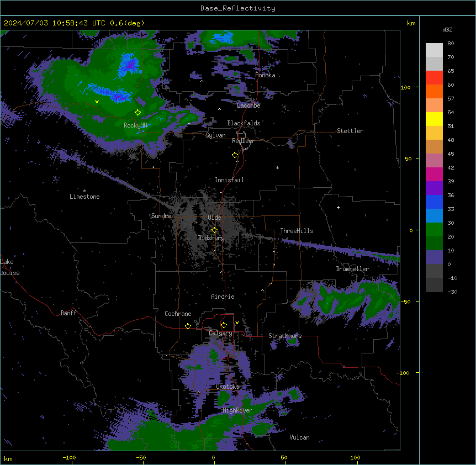
Task: Click the Lacombe town label
Action: [248, 105]
